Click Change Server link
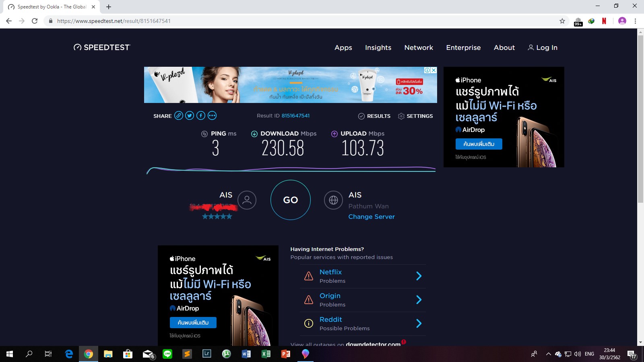The height and width of the screenshot is (362, 644). [372, 216]
